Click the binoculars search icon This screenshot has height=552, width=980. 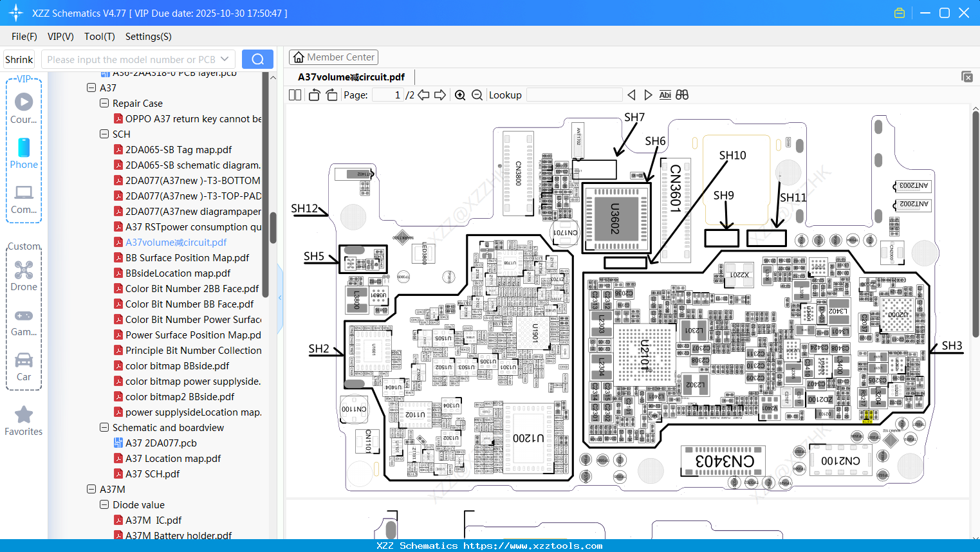[x=682, y=95]
